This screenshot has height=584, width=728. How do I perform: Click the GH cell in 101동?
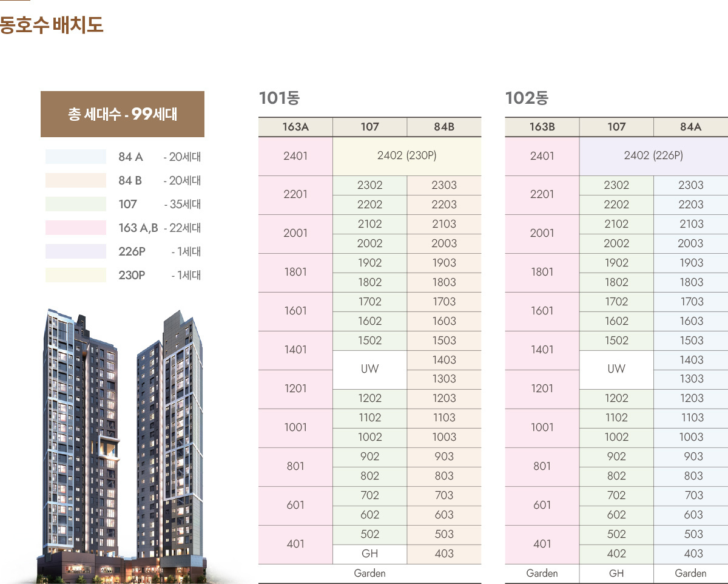369,554
